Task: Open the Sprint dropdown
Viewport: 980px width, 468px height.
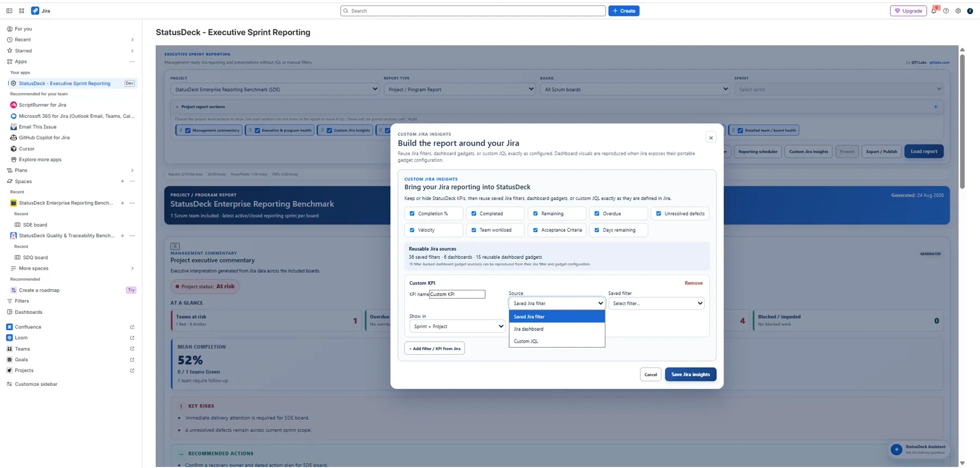Action: (x=839, y=89)
